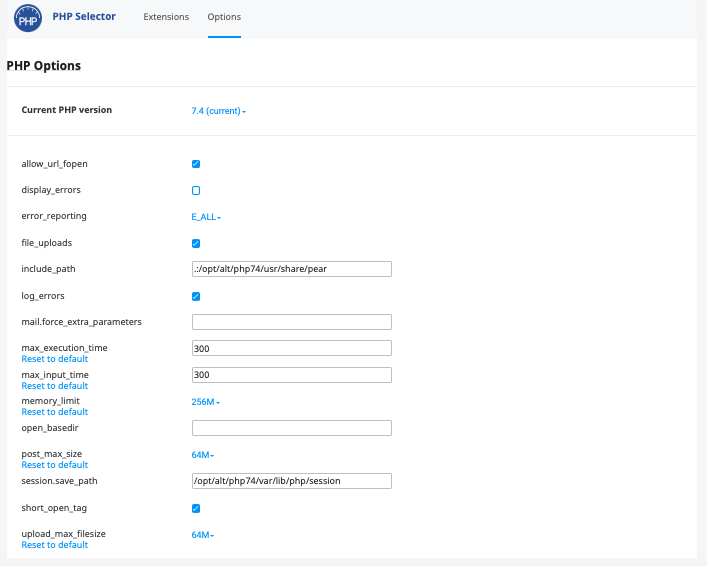Toggle the log_errors checkbox
This screenshot has height=566, width=707.
tap(196, 296)
